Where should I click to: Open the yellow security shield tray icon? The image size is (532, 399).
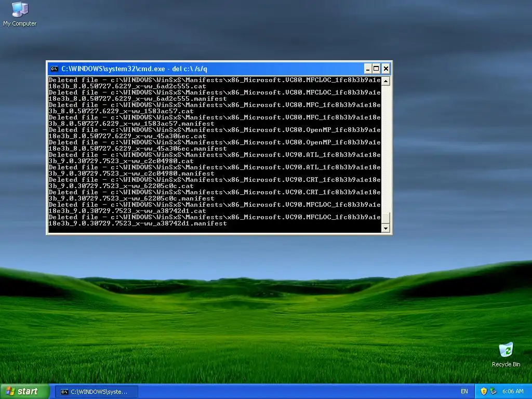(484, 392)
